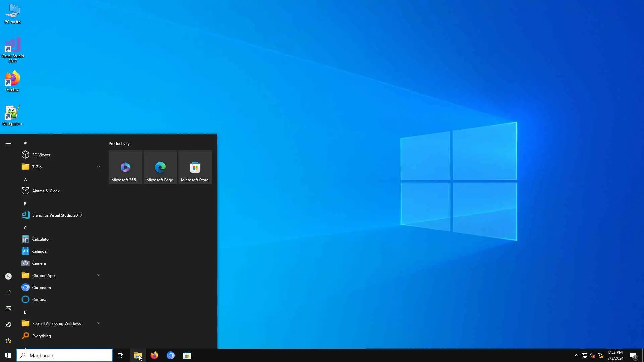Open 3D Viewer from app list
644x362 pixels.
[x=41, y=155]
